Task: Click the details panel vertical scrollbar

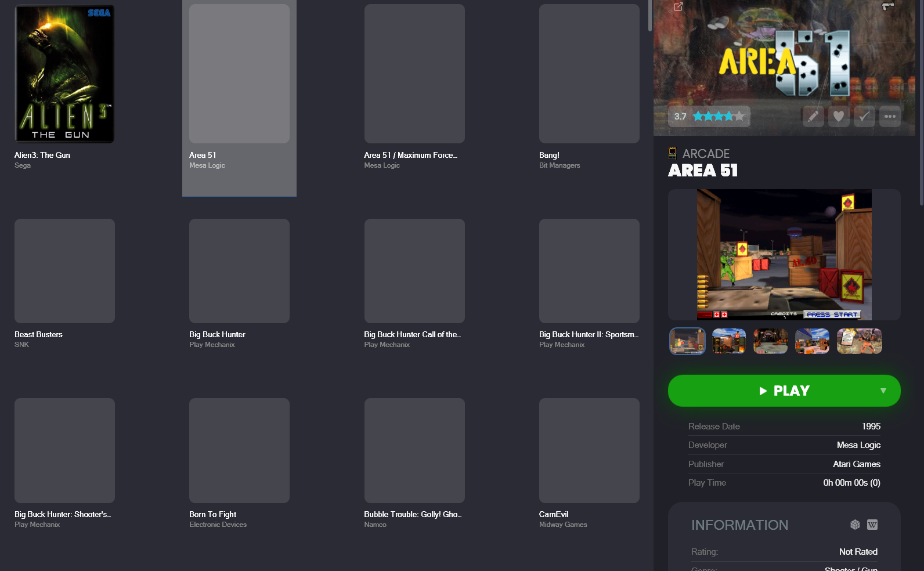Action: tap(922, 102)
